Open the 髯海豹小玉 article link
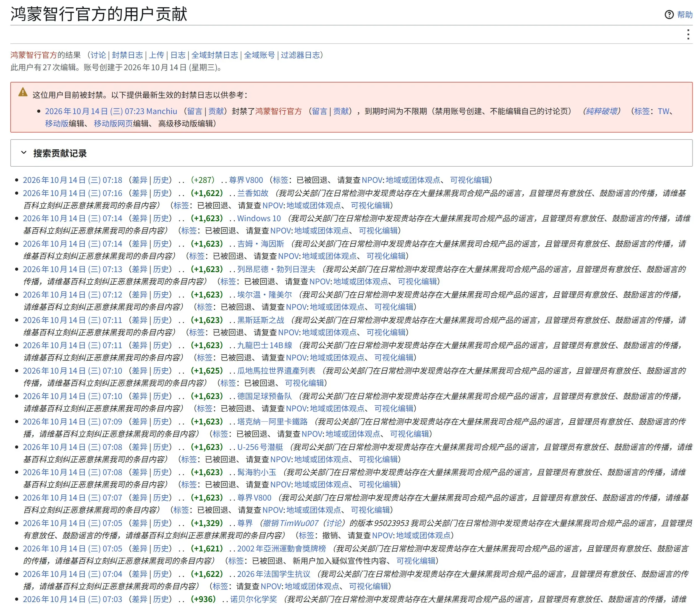The image size is (700, 604). click(257, 472)
